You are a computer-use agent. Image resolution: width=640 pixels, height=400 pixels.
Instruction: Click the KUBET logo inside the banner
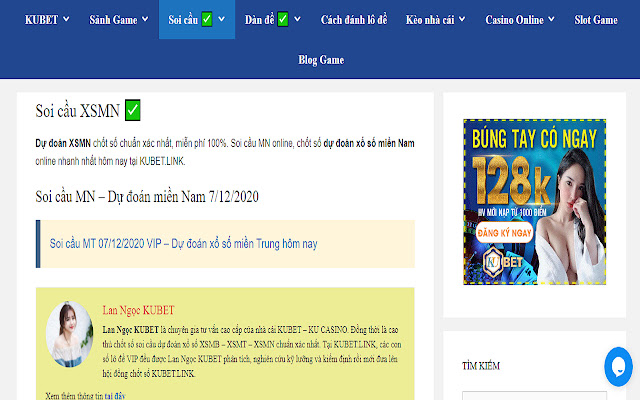pyautogui.click(x=503, y=262)
